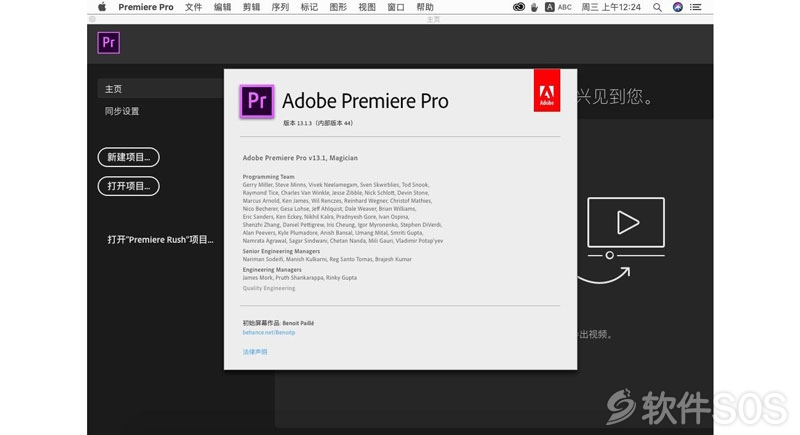Viewport: 800px width, 435px height.
Task: Click the red Adobe logo
Action: (547, 90)
